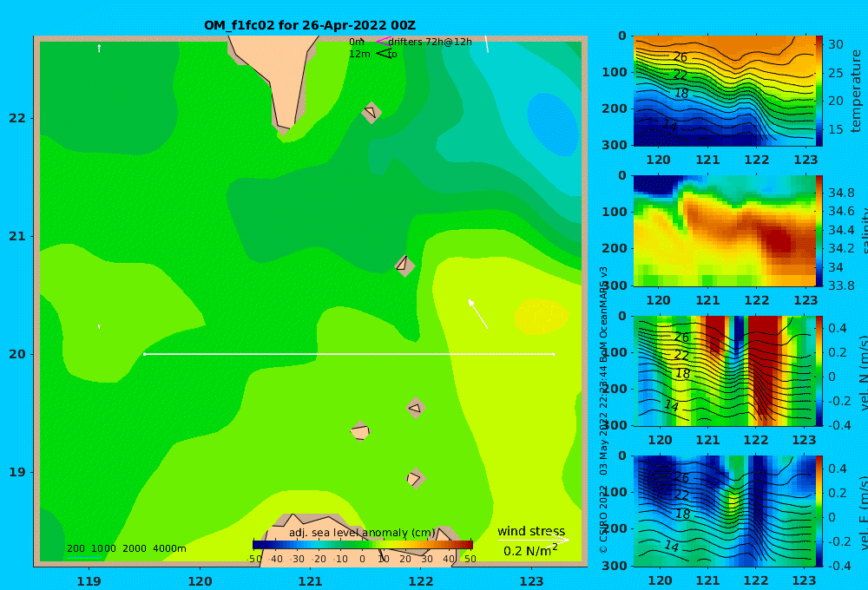The height and width of the screenshot is (590, 868).
Task: Select the southernmost diamond island marker near latitude 19
Action: click(x=415, y=478)
